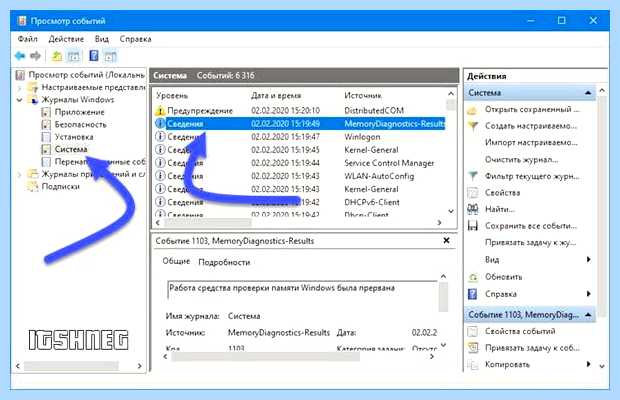Click the Свойства событий icon
620x400 pixels.
pos(473,331)
